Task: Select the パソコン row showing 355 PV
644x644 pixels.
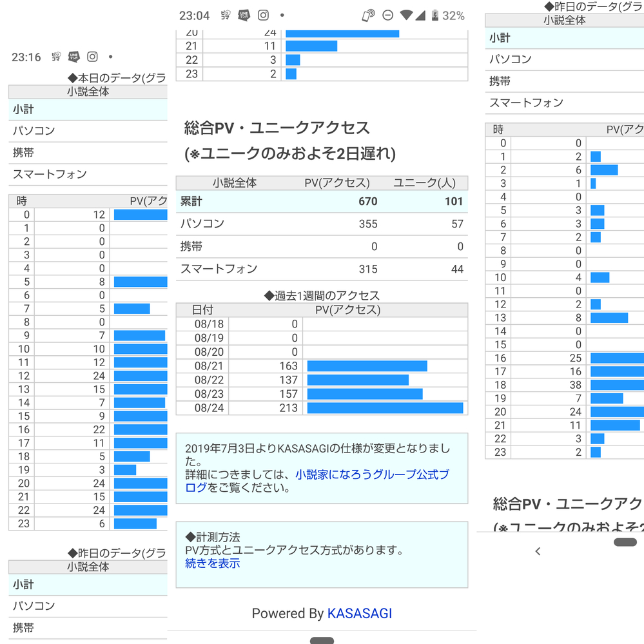Action: 322,224
